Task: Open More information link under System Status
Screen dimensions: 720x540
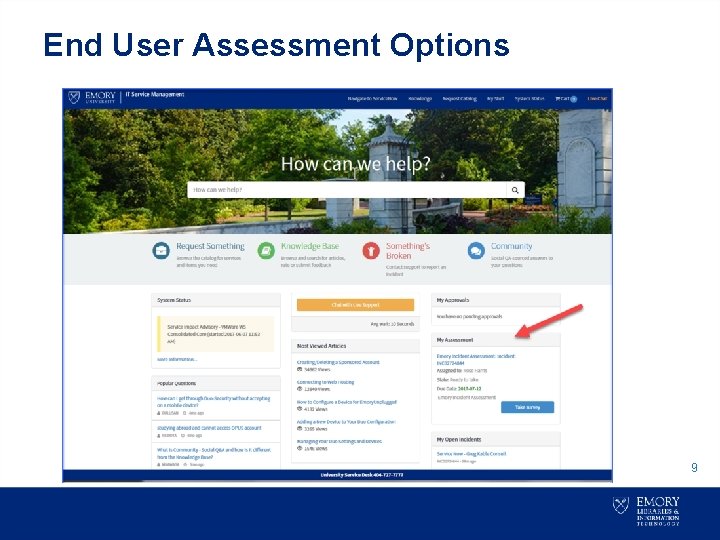Action: [177, 360]
